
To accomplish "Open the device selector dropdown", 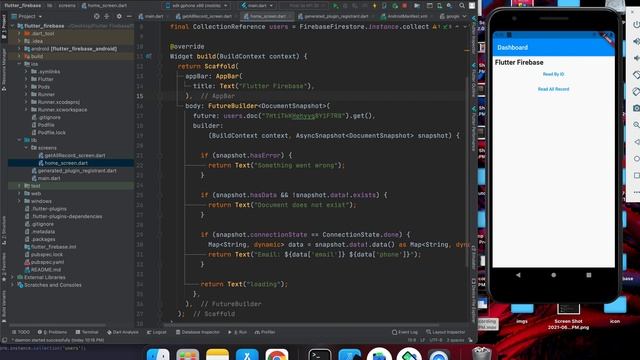I will tap(197, 6).
